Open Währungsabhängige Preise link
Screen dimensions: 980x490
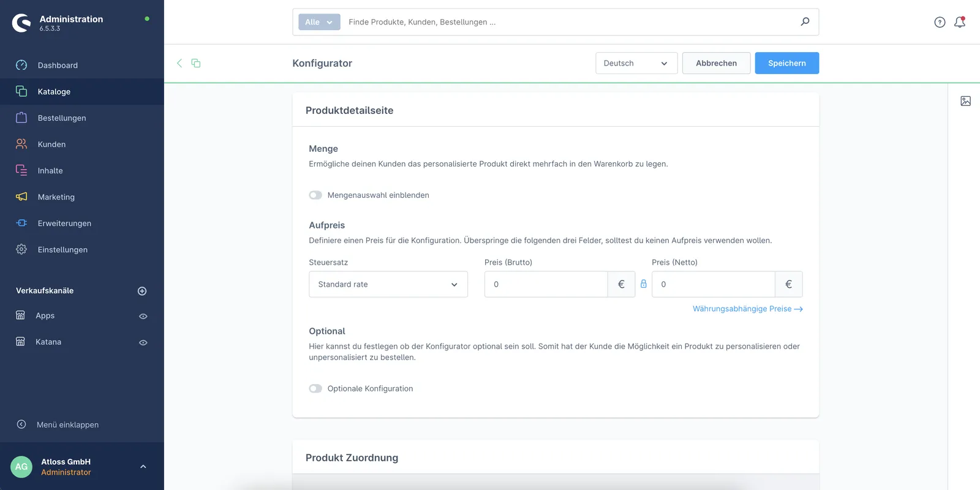click(748, 309)
